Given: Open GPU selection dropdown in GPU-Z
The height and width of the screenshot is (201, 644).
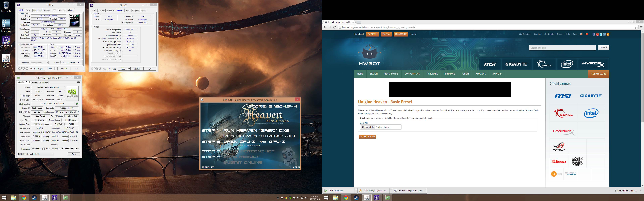Looking at the screenshot, I should coord(36,154).
